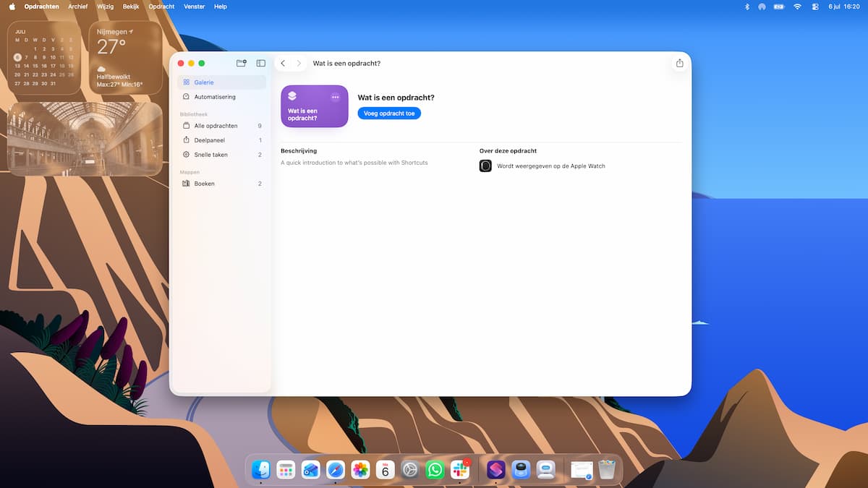Open the Bekijk menu in the menu bar
The height and width of the screenshot is (488, 868).
coord(131,7)
